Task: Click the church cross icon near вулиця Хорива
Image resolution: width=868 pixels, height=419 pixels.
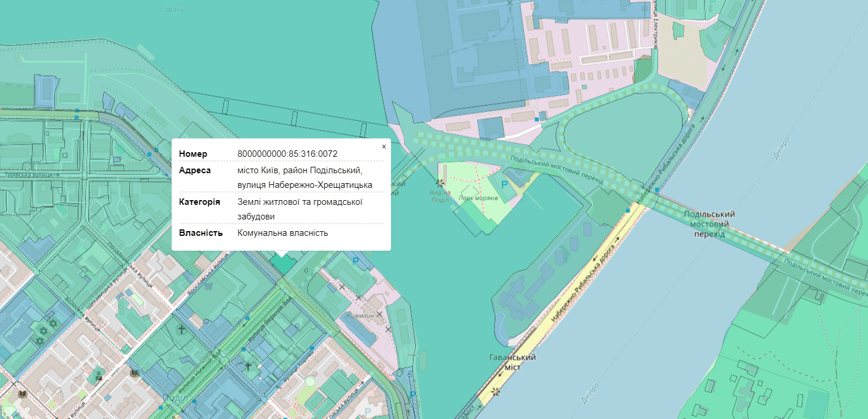Action: [x=248, y=366]
